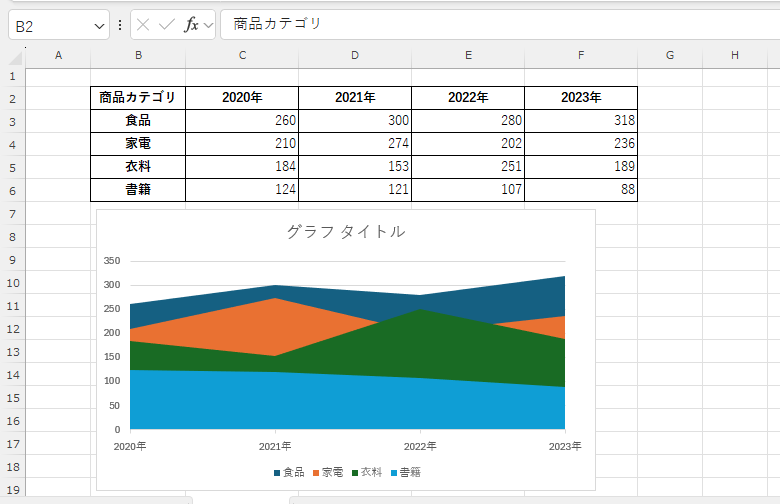Select column C header
Screen dimensions: 780x504
tap(242, 56)
